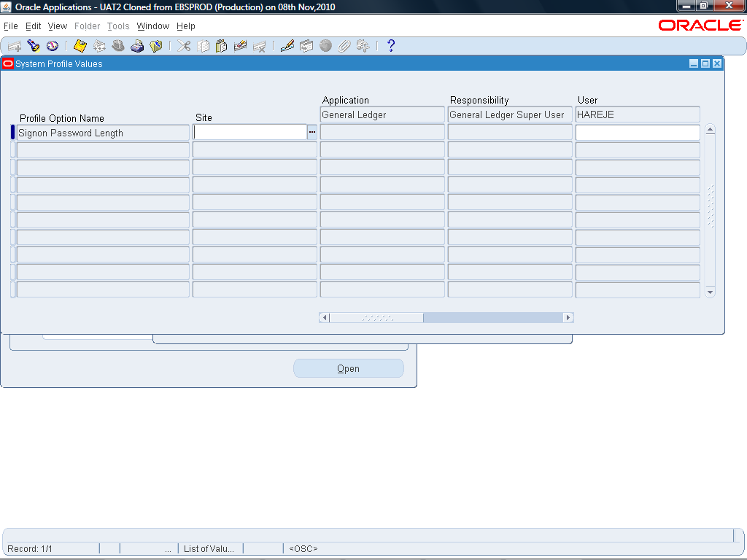Click the Signon Password Length profile row
The height and width of the screenshot is (560, 747).
[102, 132]
